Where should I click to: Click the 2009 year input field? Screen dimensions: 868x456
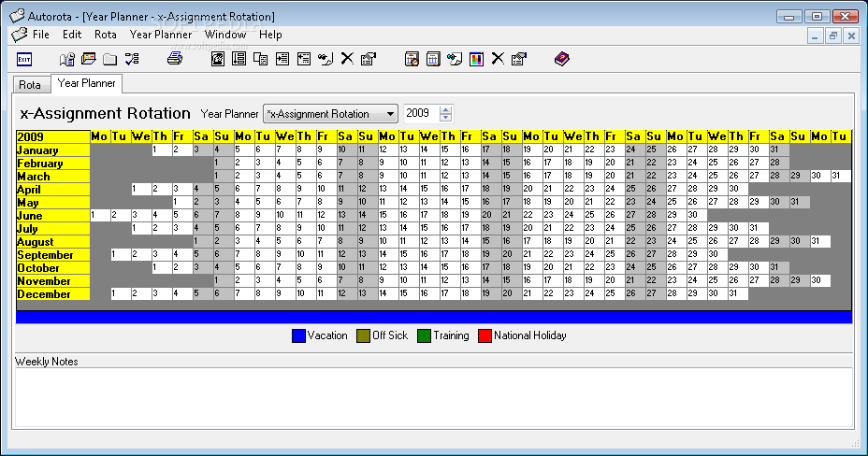pos(422,113)
